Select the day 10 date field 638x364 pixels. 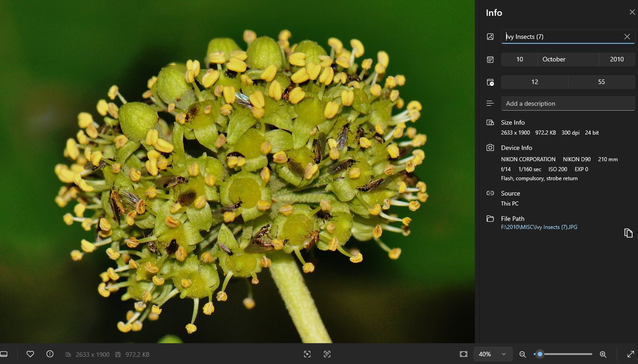(519, 59)
